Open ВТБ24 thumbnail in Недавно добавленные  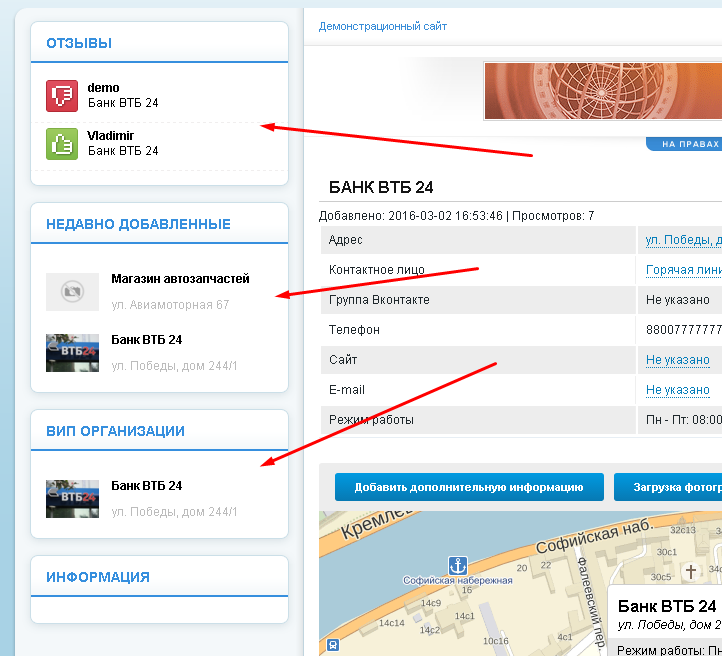(72, 353)
